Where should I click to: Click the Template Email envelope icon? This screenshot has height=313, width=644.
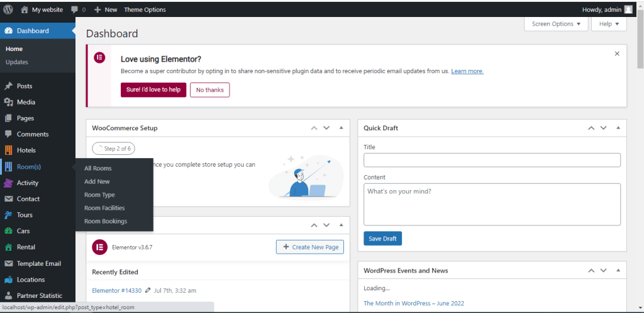pos(8,263)
